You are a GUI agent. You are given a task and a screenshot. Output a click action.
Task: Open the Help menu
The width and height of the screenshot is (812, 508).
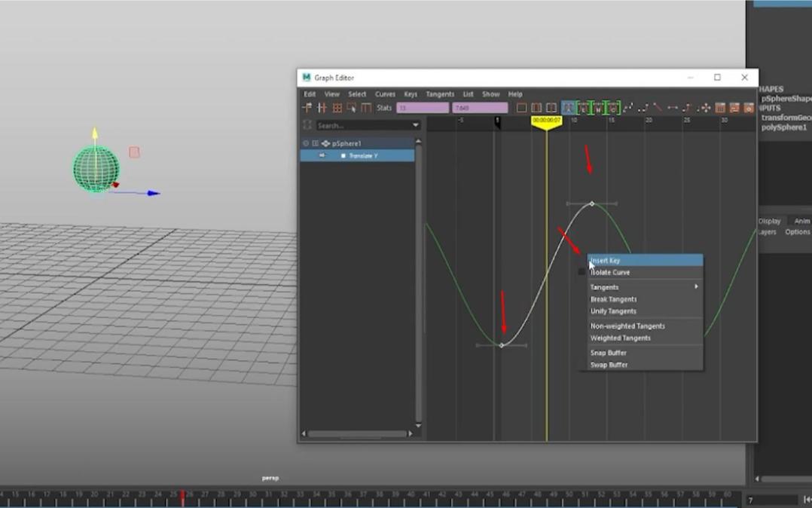pos(515,93)
